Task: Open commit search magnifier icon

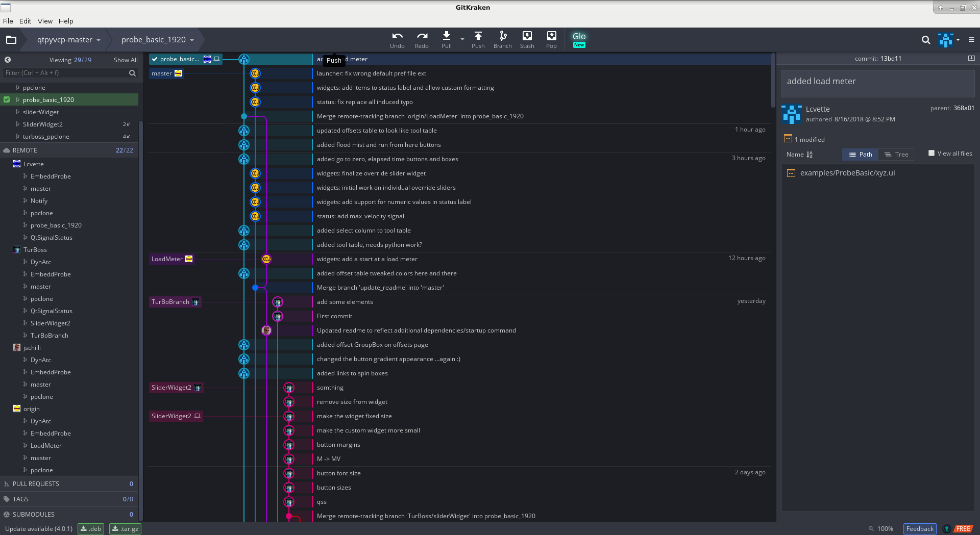Action: 925,40
